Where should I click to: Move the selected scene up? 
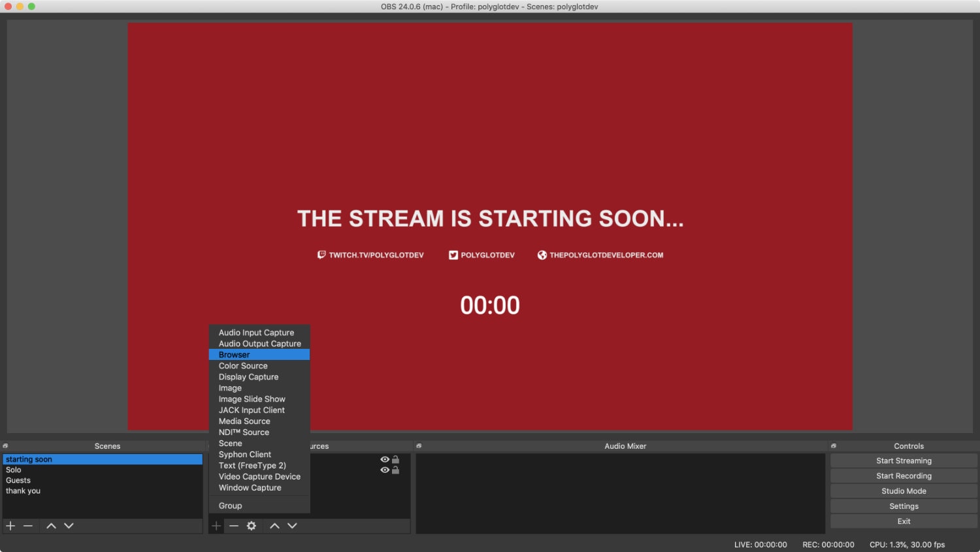tap(51, 526)
